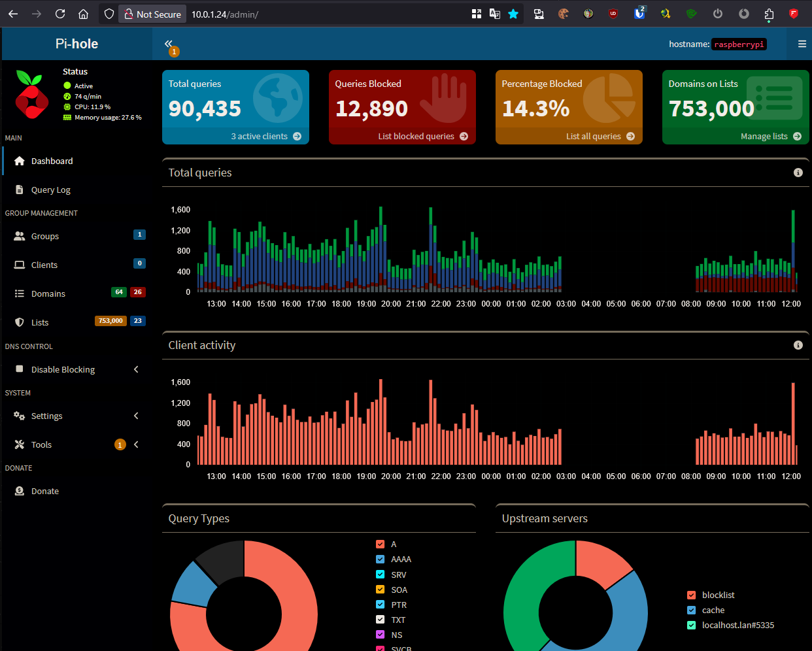Open Manage lists link

tap(736, 136)
